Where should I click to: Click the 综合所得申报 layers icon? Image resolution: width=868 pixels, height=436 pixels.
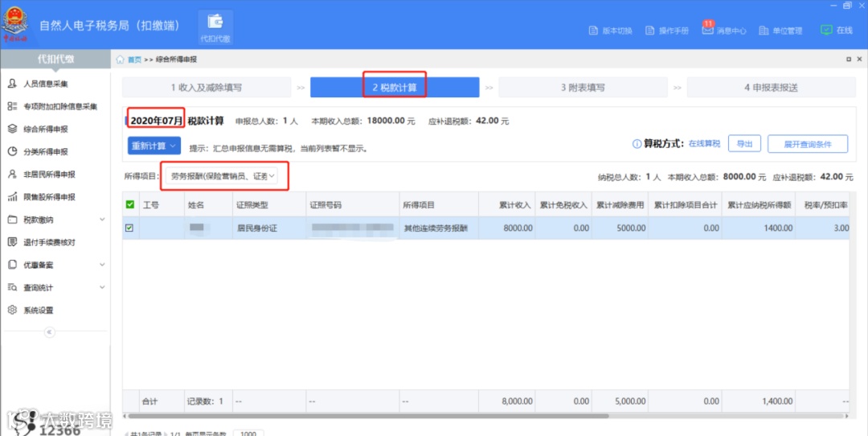click(x=12, y=129)
